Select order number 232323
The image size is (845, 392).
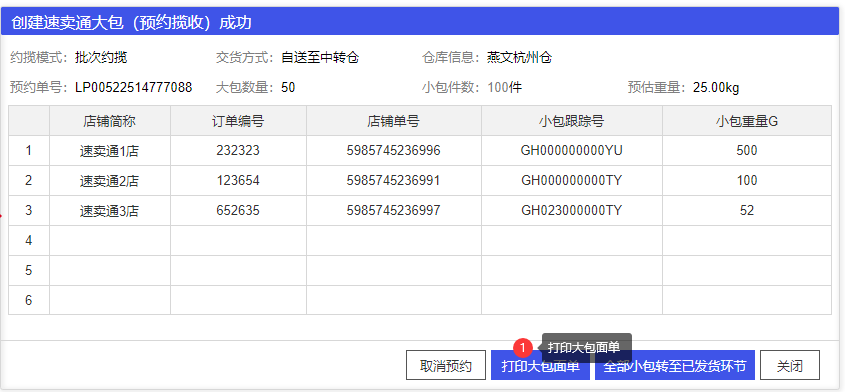(x=238, y=150)
